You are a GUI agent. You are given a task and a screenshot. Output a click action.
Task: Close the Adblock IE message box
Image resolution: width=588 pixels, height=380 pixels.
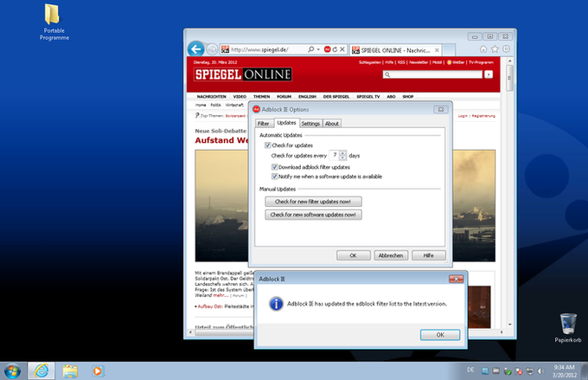click(456, 279)
